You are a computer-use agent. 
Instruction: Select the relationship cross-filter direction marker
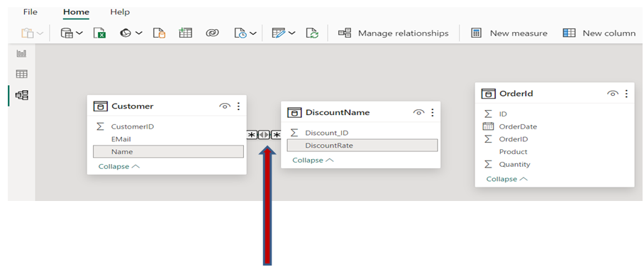pos(264,135)
